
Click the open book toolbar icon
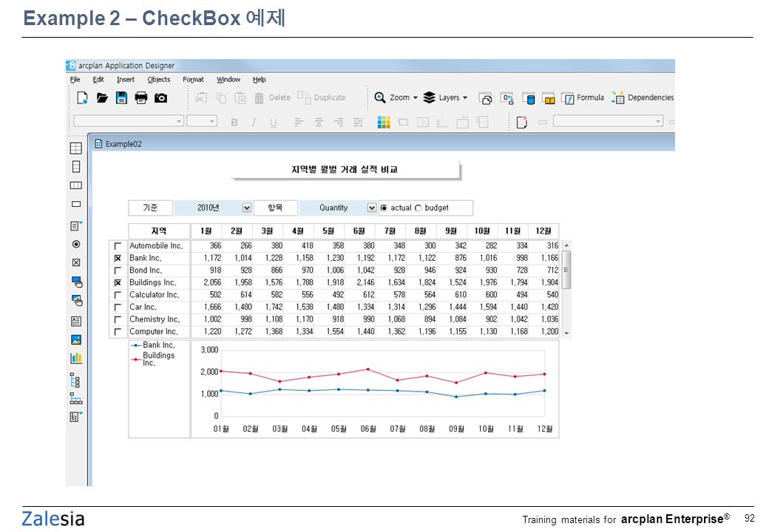coord(549,98)
